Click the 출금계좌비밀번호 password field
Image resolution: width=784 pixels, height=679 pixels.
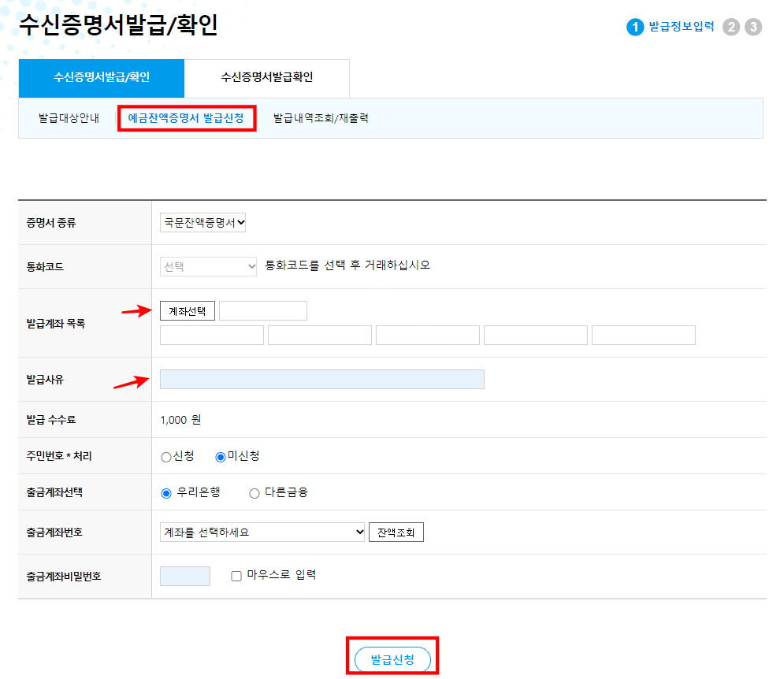coord(187,575)
